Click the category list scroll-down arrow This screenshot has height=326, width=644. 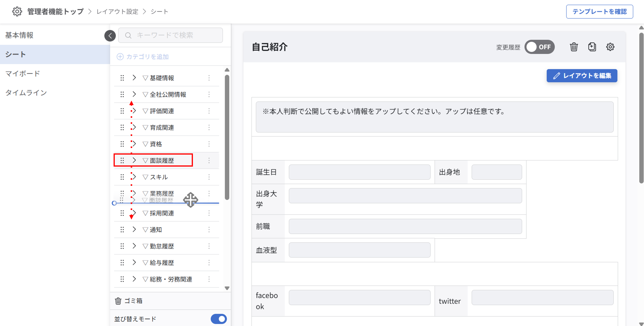tap(227, 288)
